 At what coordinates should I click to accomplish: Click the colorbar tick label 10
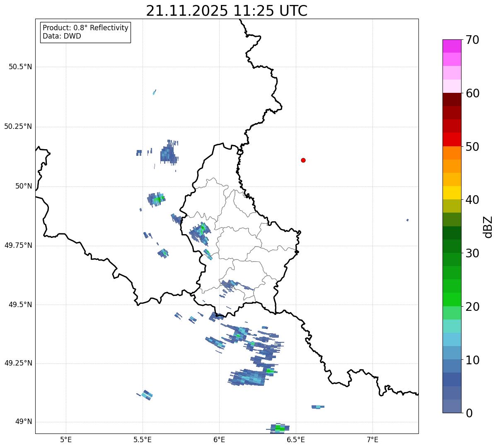tap(472, 360)
